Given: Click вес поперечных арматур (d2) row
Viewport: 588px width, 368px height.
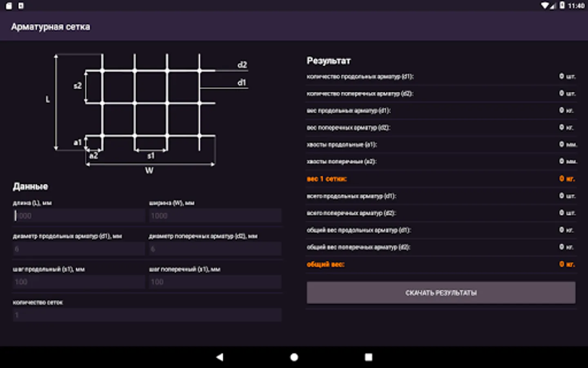Looking at the screenshot, I should point(441,128).
